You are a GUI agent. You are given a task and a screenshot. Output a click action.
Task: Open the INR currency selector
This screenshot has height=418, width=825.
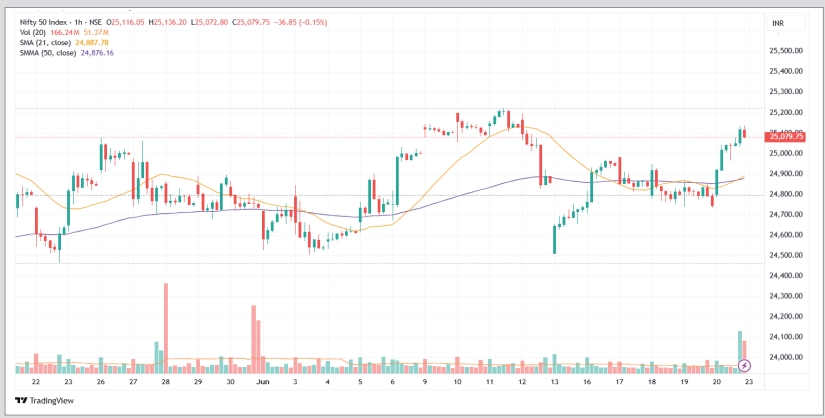coord(787,23)
